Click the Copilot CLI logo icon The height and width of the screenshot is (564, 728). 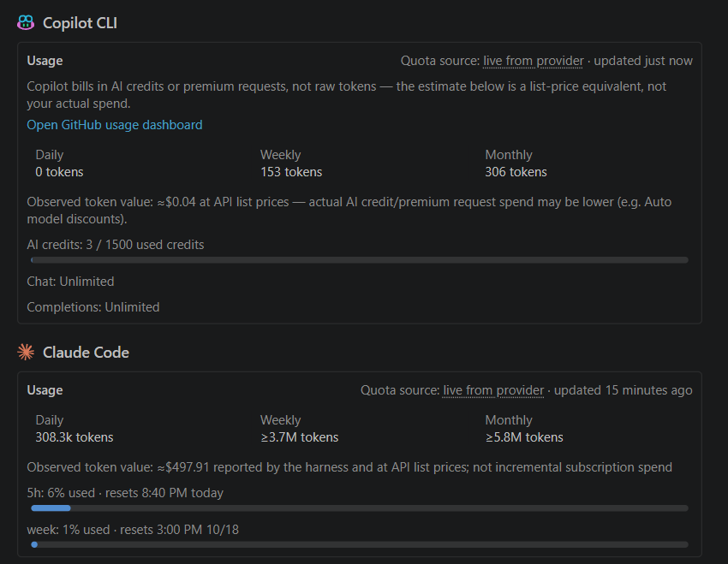tap(26, 23)
